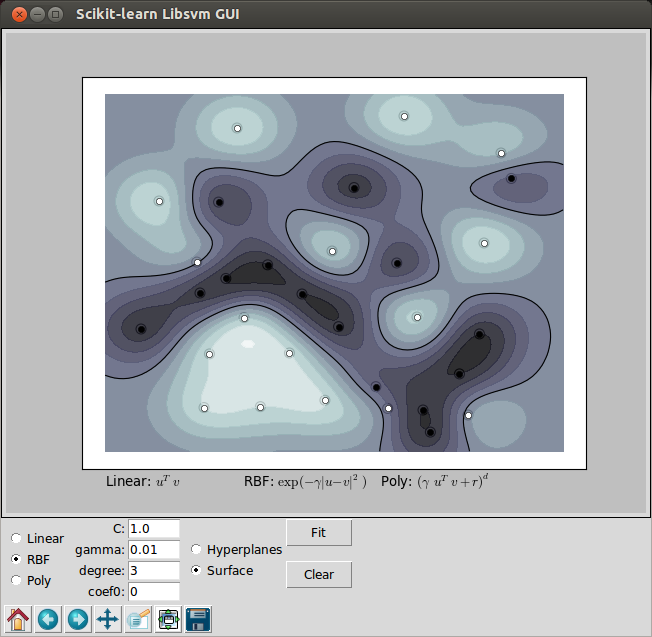Minimize the Libsvm GUI window
Image resolution: width=652 pixels, height=637 pixels.
click(37, 15)
